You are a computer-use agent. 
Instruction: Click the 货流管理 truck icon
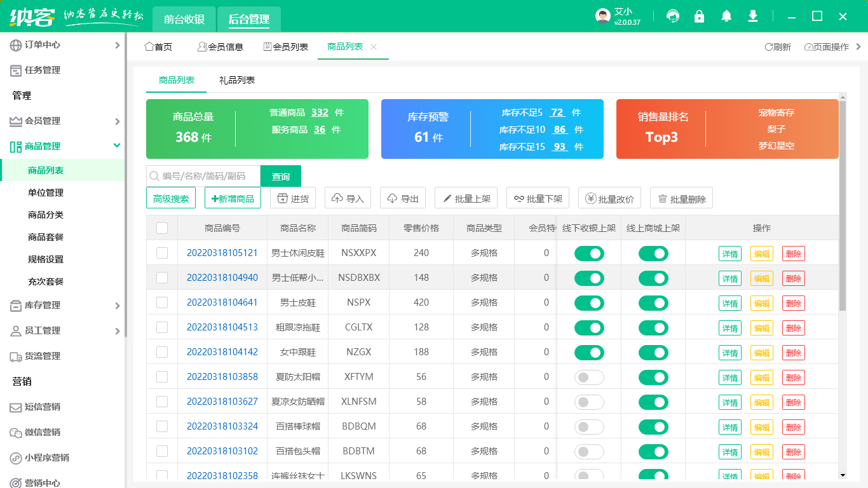[x=16, y=356]
